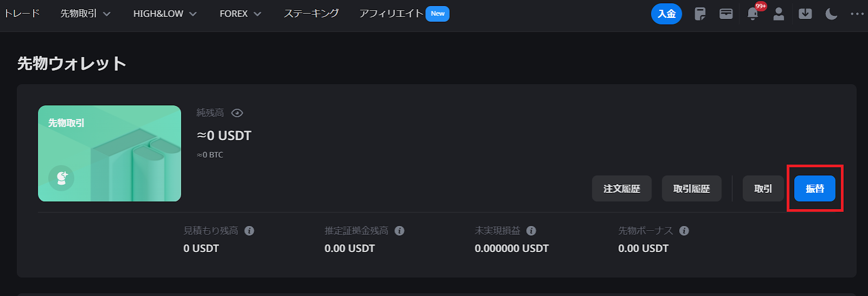The height and width of the screenshot is (296, 868).
Task: Open the orders document icon in header
Action: 700,14
